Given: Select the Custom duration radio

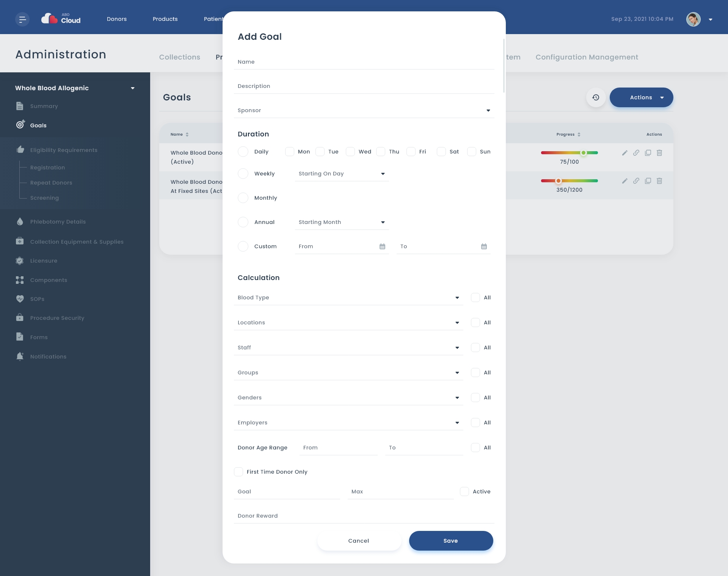Looking at the screenshot, I should (x=243, y=246).
